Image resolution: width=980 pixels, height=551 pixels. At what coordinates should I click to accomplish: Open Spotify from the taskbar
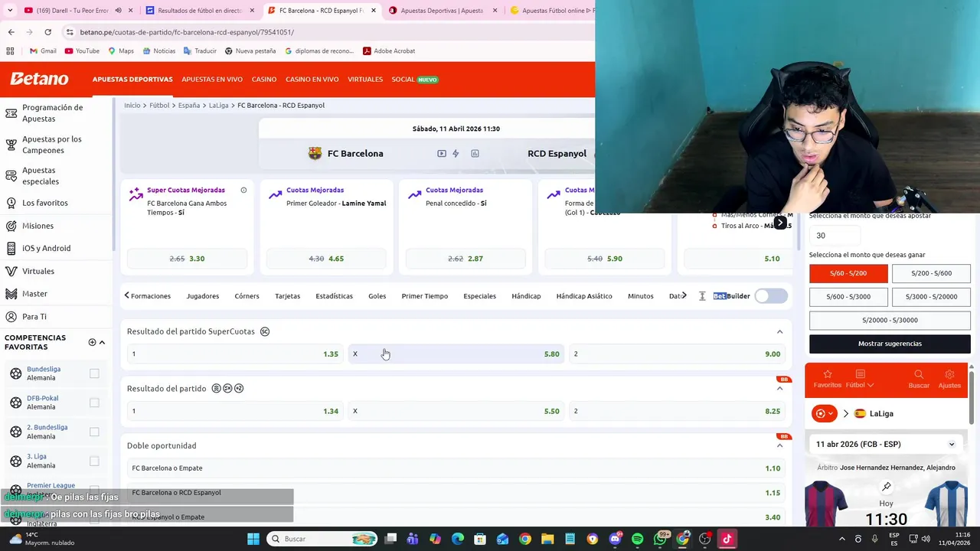coord(637,539)
